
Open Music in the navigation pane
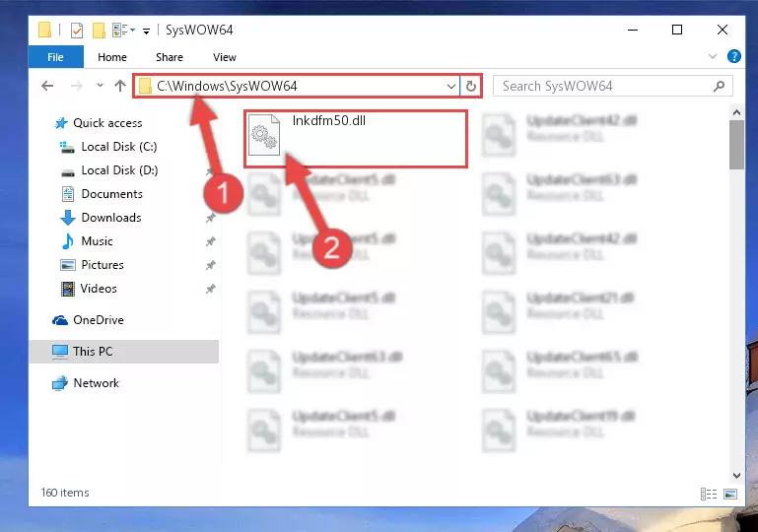coord(97,241)
